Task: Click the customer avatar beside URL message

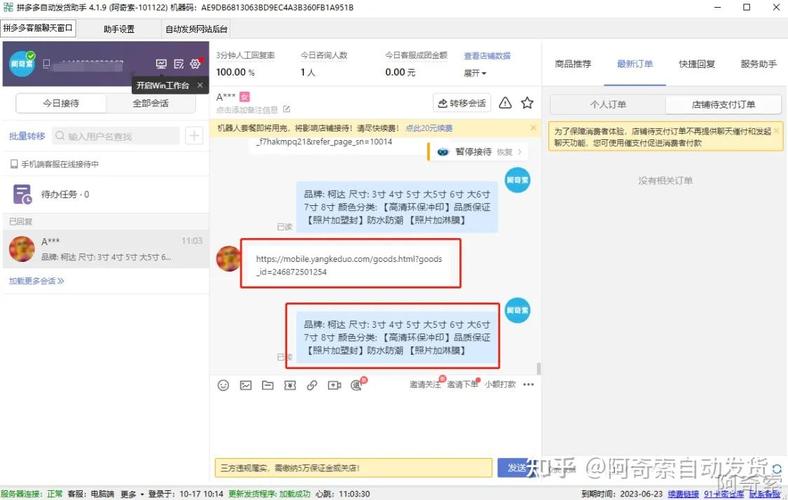Action: tap(229, 259)
